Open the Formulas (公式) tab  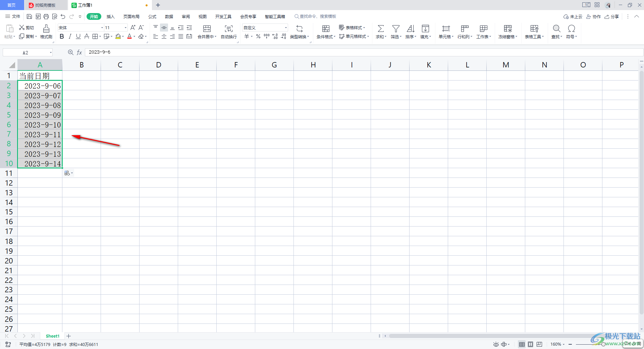click(152, 16)
